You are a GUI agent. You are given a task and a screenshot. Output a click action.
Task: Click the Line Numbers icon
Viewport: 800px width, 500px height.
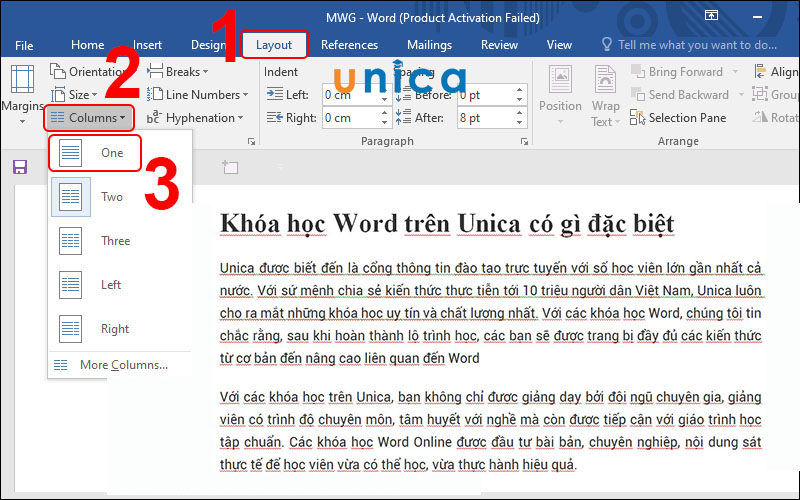(x=155, y=94)
